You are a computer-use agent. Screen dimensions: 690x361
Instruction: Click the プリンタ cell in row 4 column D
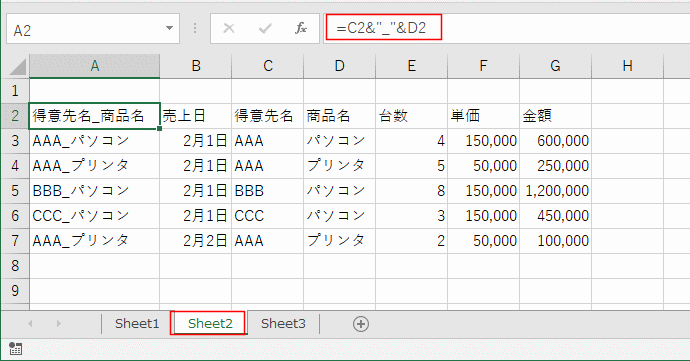339,166
